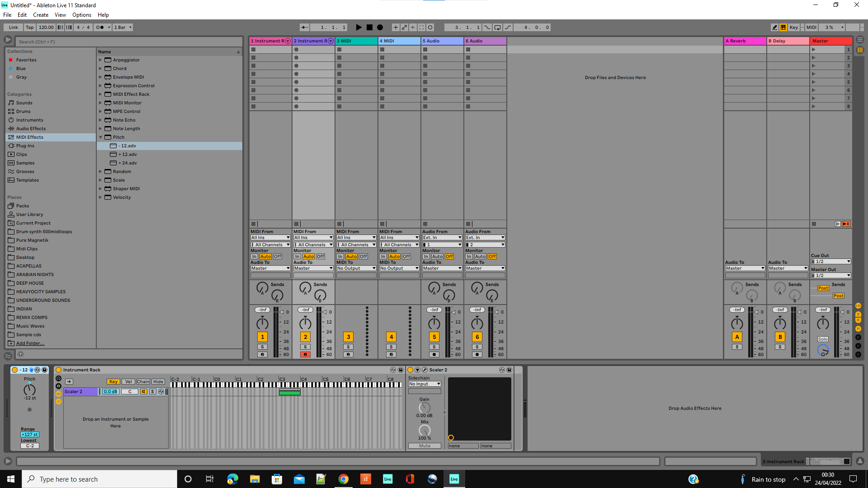Switch to Arrangement View icon
Image resolution: width=868 pixels, height=488 pixels.
pos(860,40)
